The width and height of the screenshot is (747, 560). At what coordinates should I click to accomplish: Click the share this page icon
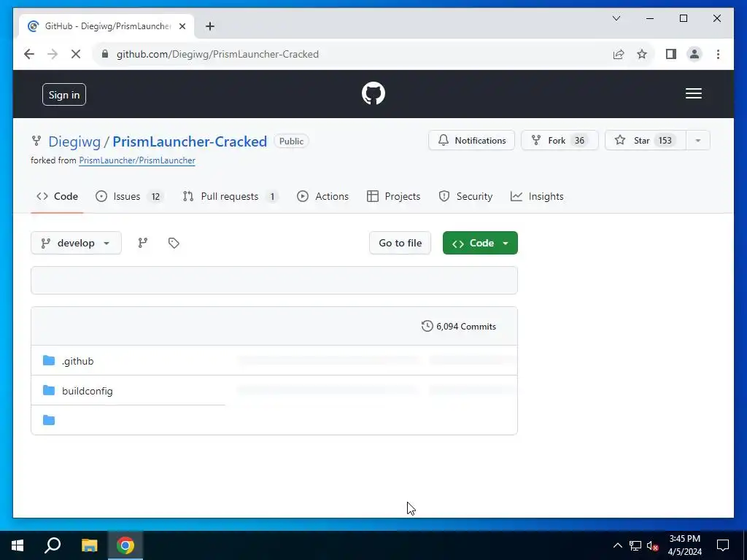tap(619, 54)
